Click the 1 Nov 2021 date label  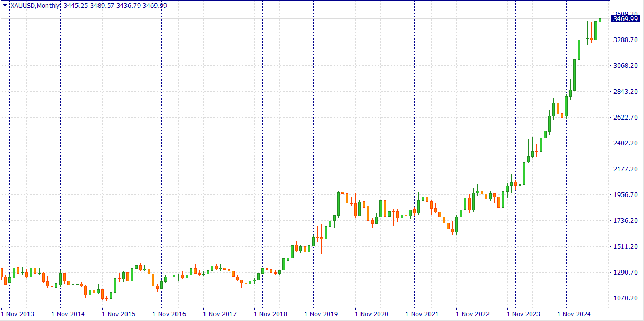click(422, 314)
